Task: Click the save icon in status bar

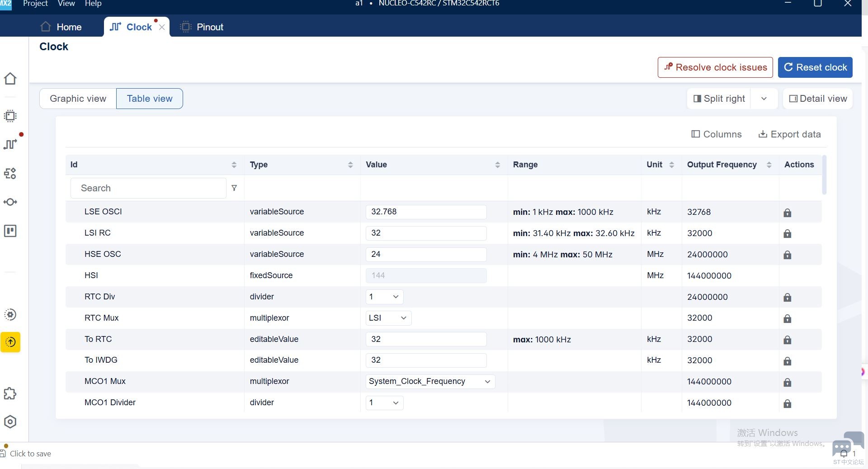Action: pos(3,453)
